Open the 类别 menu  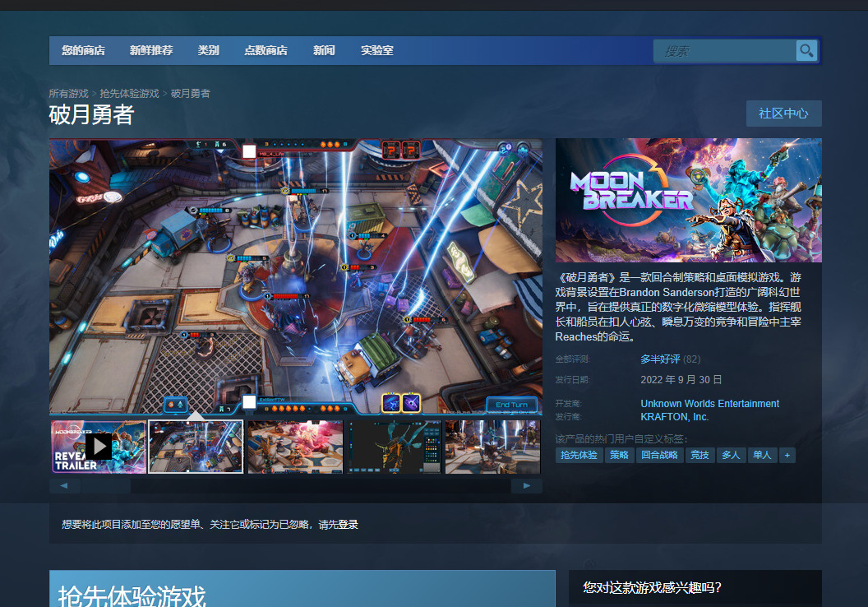[209, 50]
